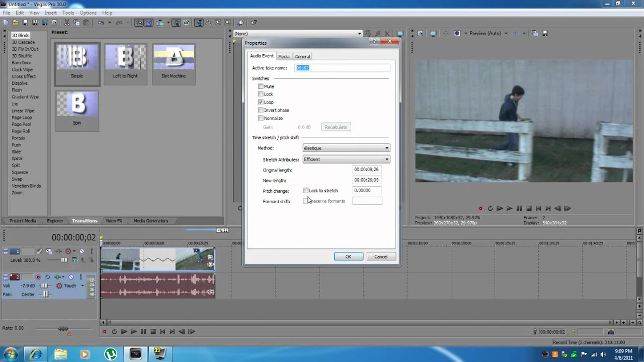Toggle the Automatic Crossfades toolbar icon
644x362 pixels.
point(148,23)
